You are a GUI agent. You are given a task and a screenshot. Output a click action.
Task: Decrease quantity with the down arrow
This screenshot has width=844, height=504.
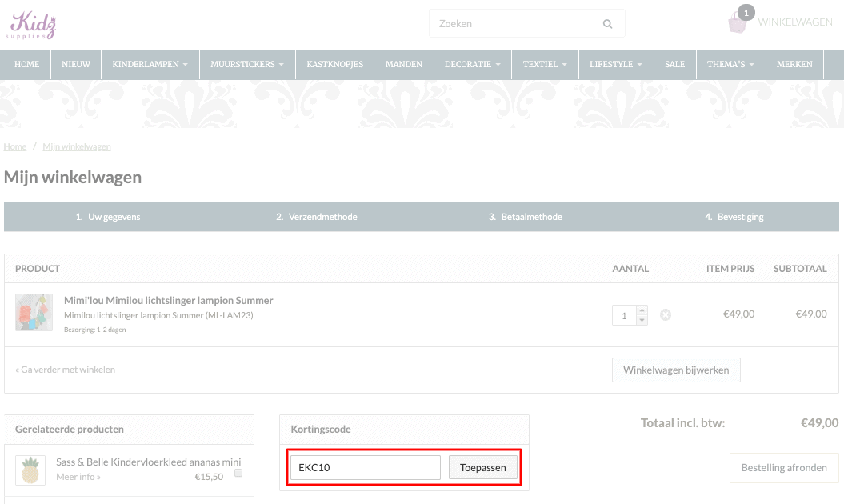point(642,320)
